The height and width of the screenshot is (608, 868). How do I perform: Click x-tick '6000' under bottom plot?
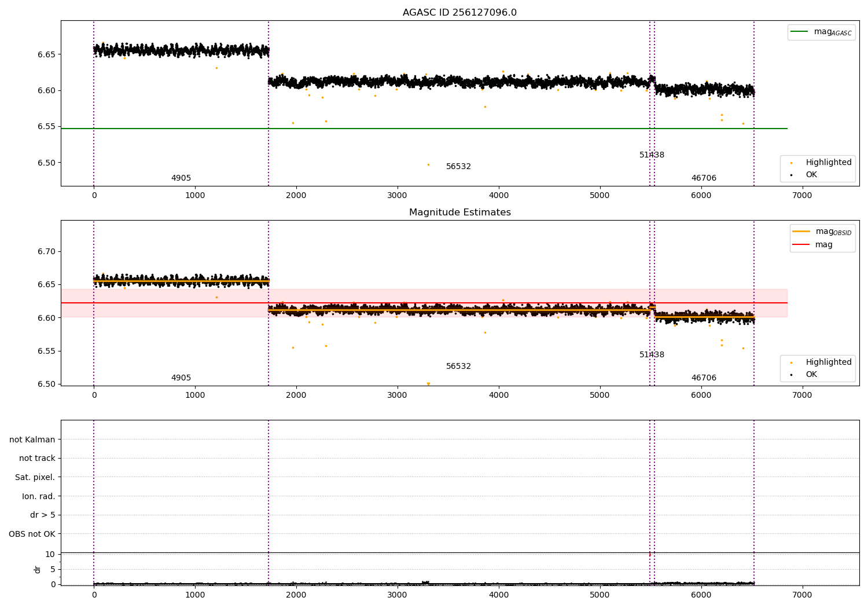(x=701, y=595)
